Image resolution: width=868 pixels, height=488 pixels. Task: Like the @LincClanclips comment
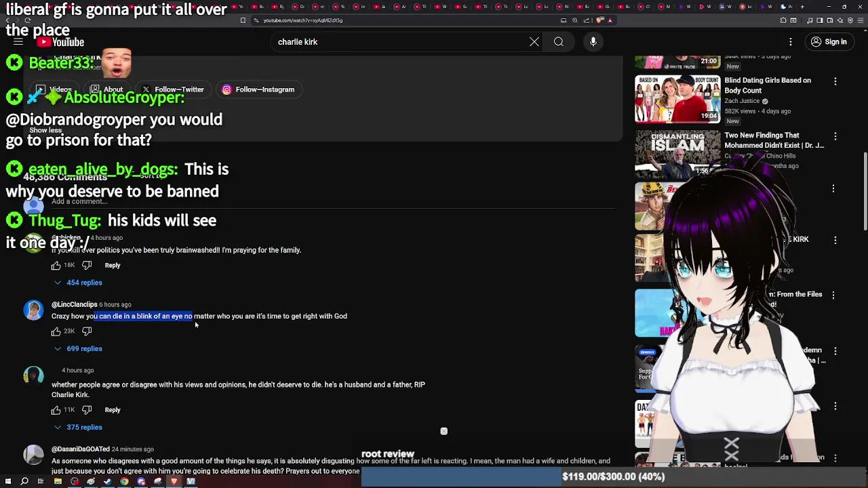point(56,331)
